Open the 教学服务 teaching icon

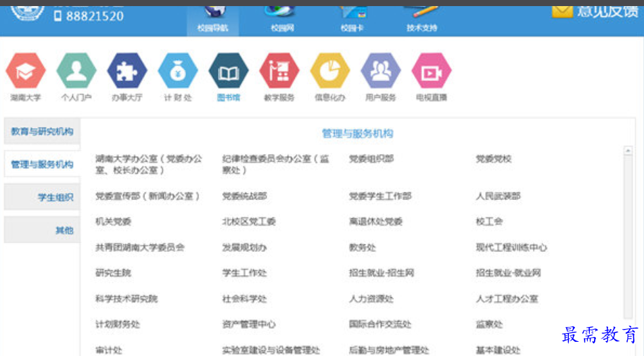279,70
